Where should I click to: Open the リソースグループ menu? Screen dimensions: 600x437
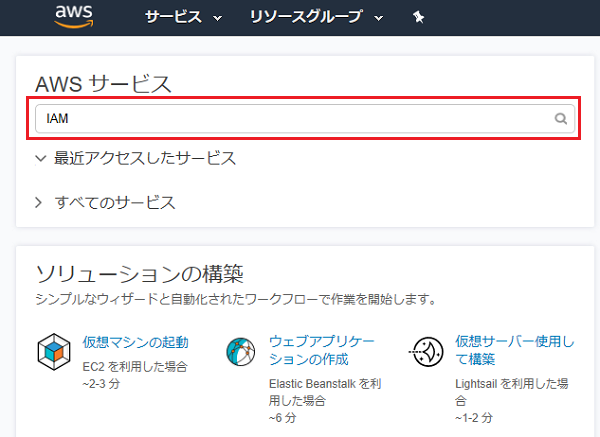tap(316, 17)
